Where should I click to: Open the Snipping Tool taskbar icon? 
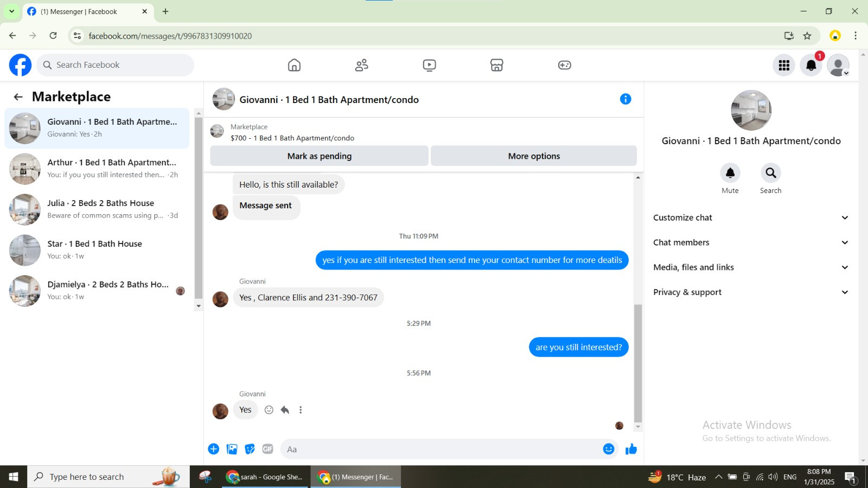(206, 477)
